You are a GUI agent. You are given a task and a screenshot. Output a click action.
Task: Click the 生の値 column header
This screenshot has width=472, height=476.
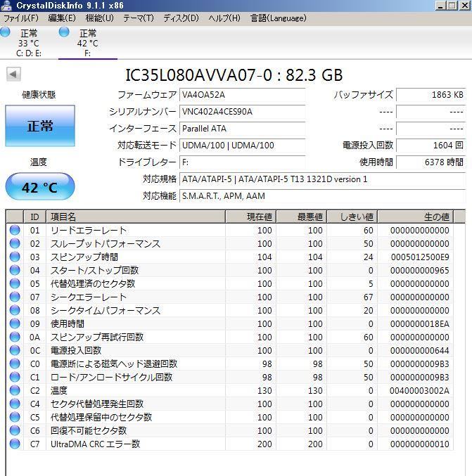[416, 217]
